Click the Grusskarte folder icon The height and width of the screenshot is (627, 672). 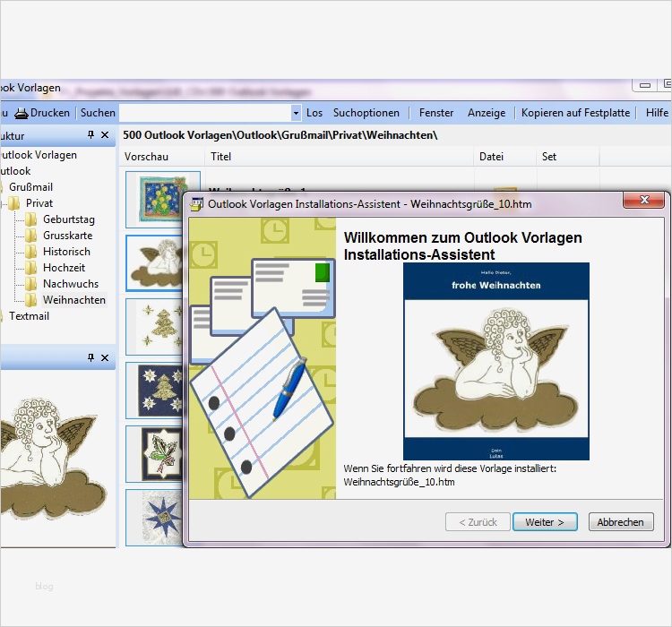30,236
